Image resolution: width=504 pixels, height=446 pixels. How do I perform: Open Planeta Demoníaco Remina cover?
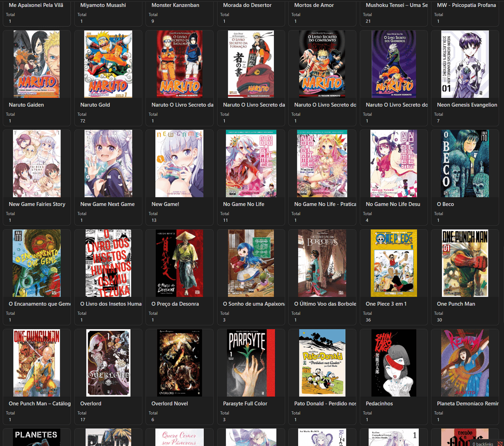coord(465,363)
